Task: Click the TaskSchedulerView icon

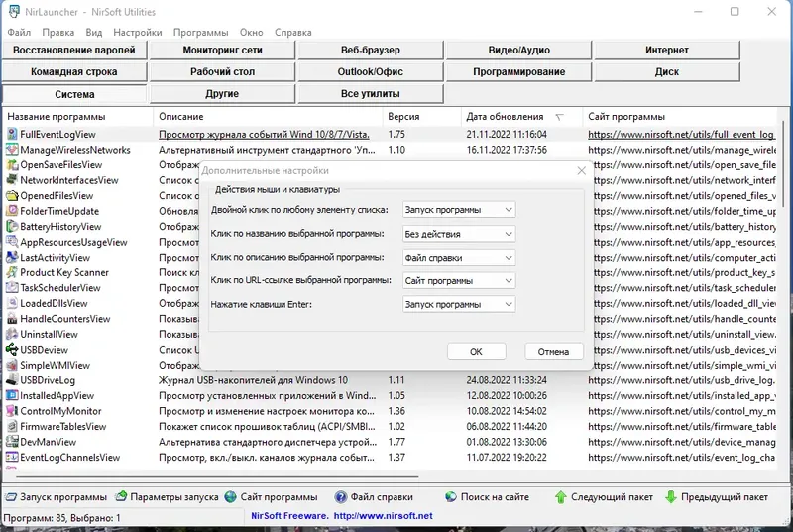Action: 12,288
